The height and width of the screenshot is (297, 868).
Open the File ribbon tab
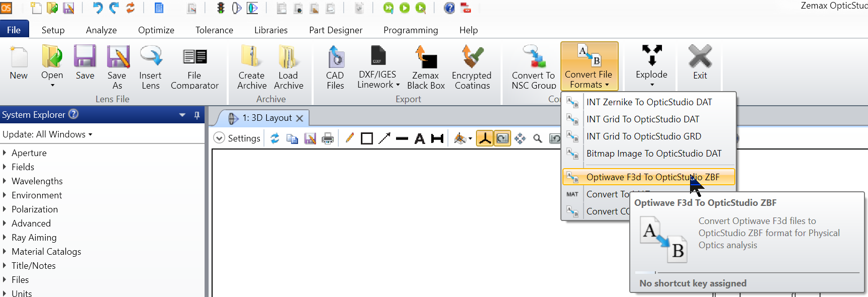(x=14, y=30)
